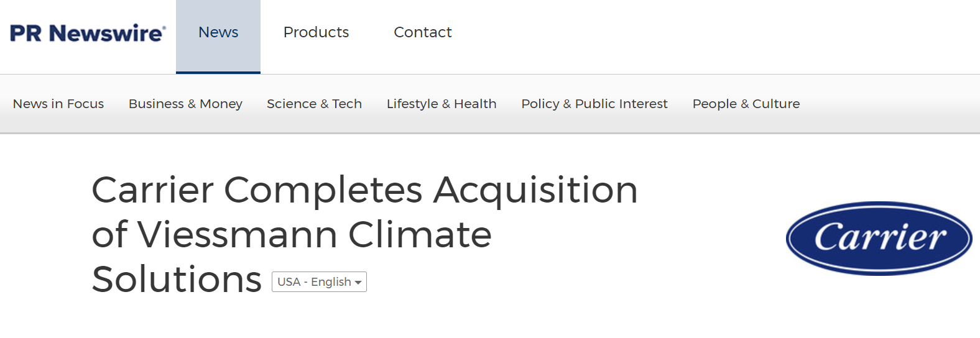The width and height of the screenshot is (980, 338).
Task: Click the Carrier oval logo
Action: pos(879,238)
